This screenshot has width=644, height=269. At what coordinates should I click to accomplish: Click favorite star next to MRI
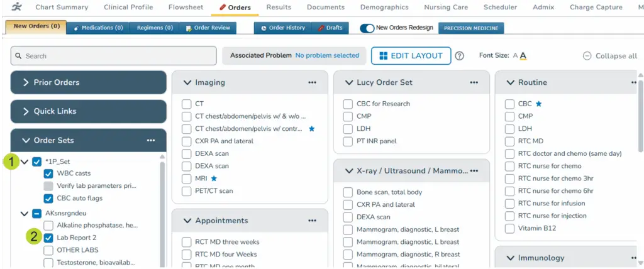coord(214,179)
